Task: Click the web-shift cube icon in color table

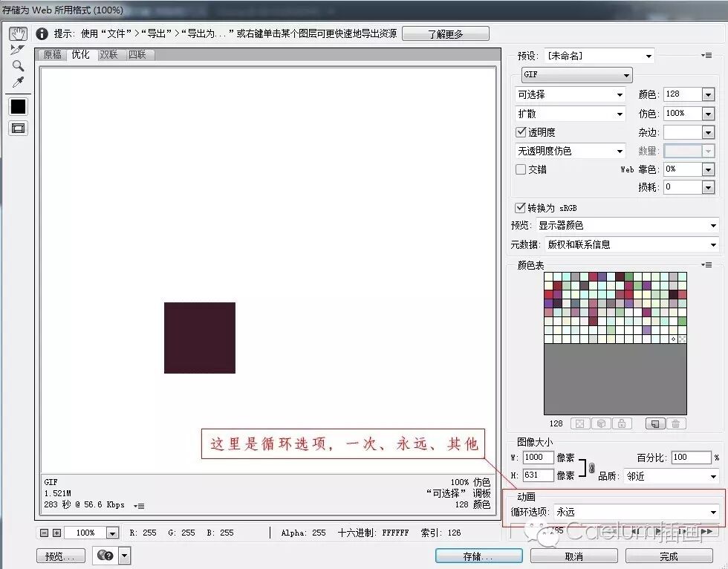Action: [x=599, y=423]
